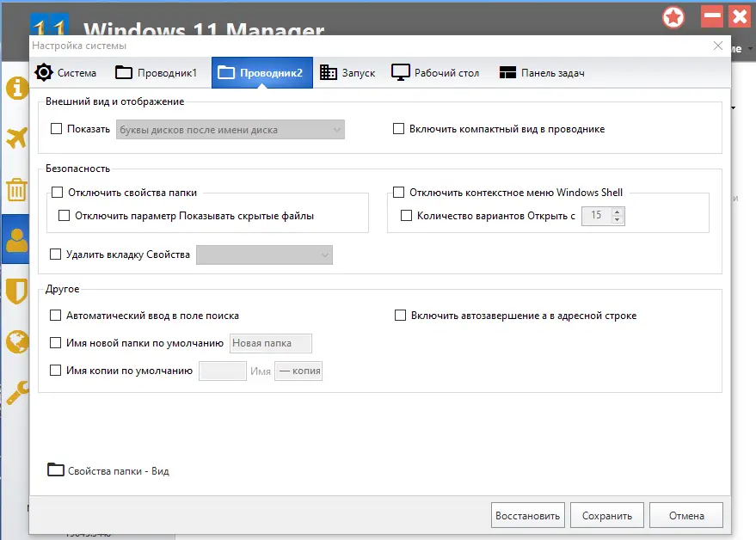Image resolution: width=756 pixels, height=540 pixels.
Task: Toggle Имя новой папки по умолчанию checkbox
Action: [55, 343]
